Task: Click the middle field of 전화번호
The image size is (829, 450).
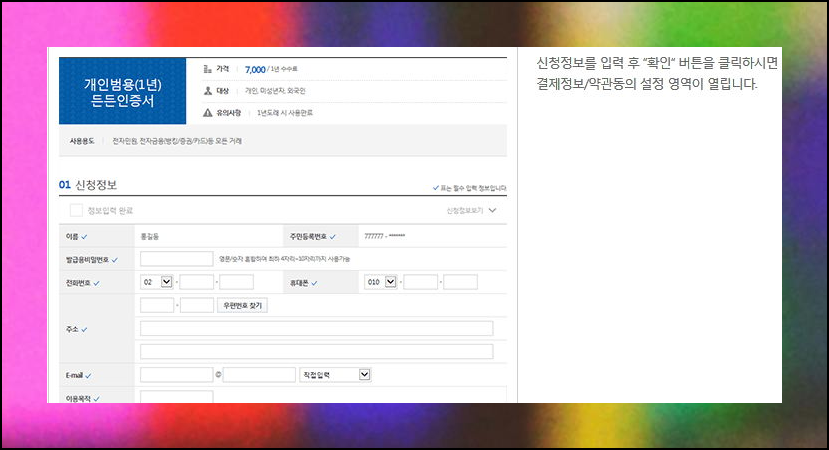Action: (x=197, y=282)
